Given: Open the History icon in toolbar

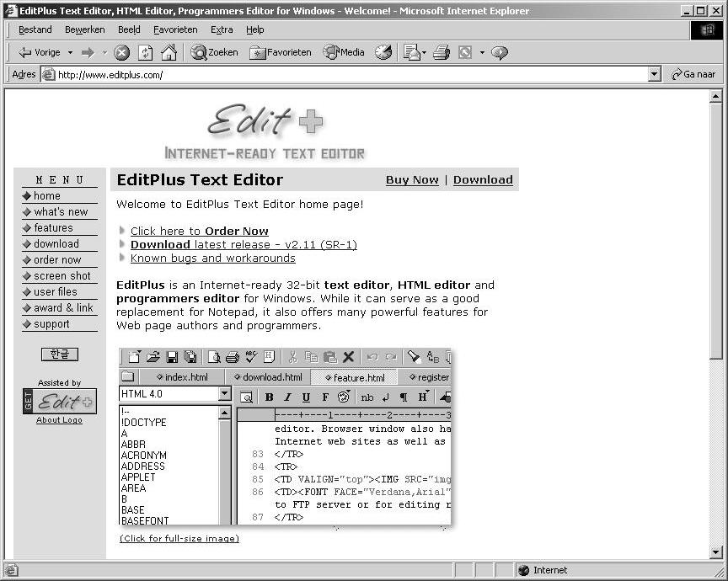Looking at the screenshot, I should (x=383, y=52).
